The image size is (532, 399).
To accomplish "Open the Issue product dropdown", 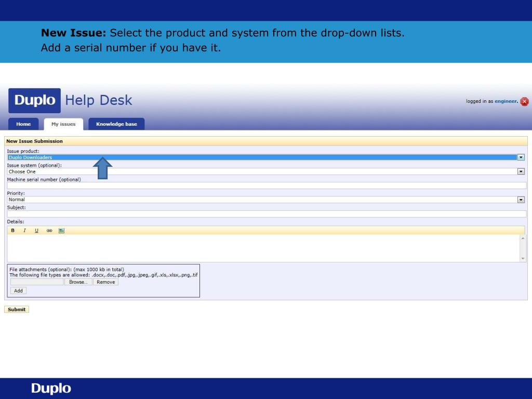I will tap(521, 157).
